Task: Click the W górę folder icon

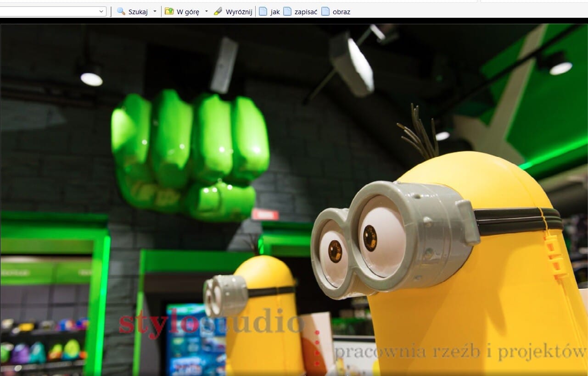Action: click(x=169, y=11)
